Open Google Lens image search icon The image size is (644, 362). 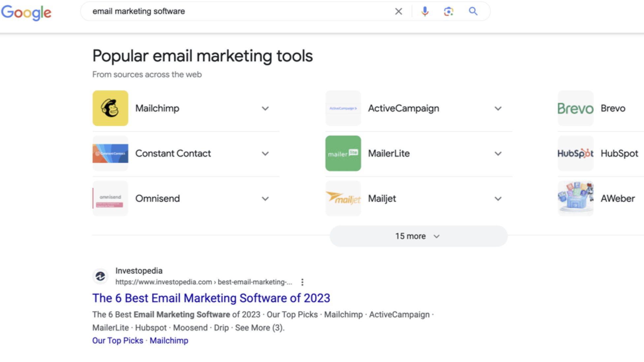[448, 12]
